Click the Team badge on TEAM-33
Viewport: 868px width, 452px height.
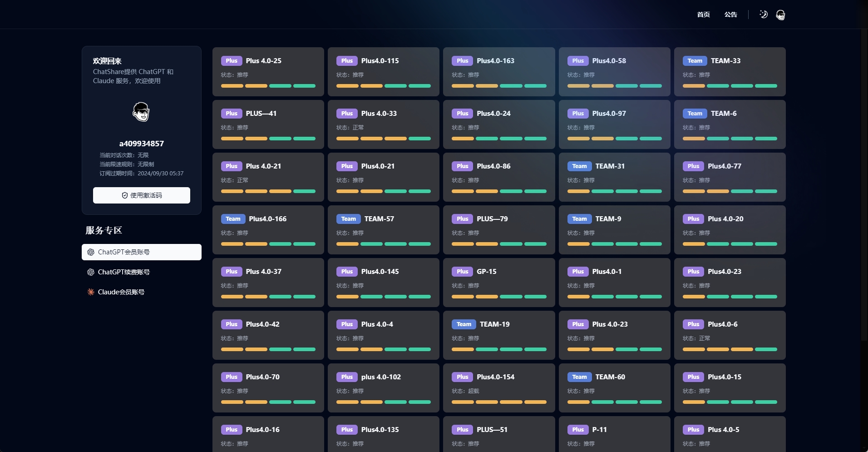(695, 61)
